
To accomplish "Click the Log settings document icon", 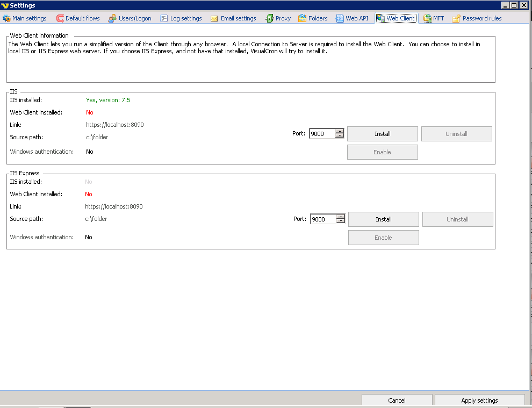I will (x=164, y=18).
